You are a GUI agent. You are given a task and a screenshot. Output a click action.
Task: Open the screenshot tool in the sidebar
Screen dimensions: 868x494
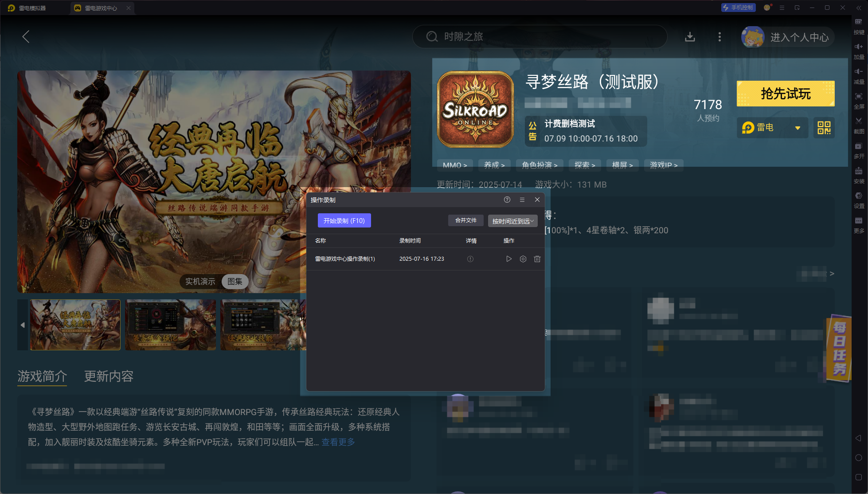tap(859, 121)
